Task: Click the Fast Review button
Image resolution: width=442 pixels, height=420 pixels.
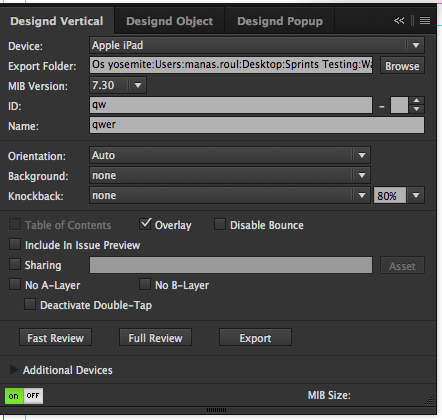Action: [55, 337]
